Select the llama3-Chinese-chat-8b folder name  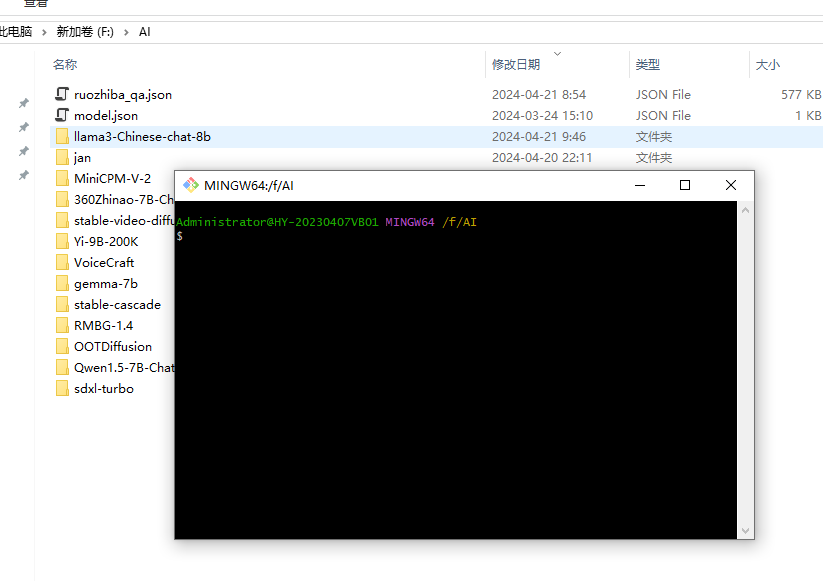[x=142, y=137]
